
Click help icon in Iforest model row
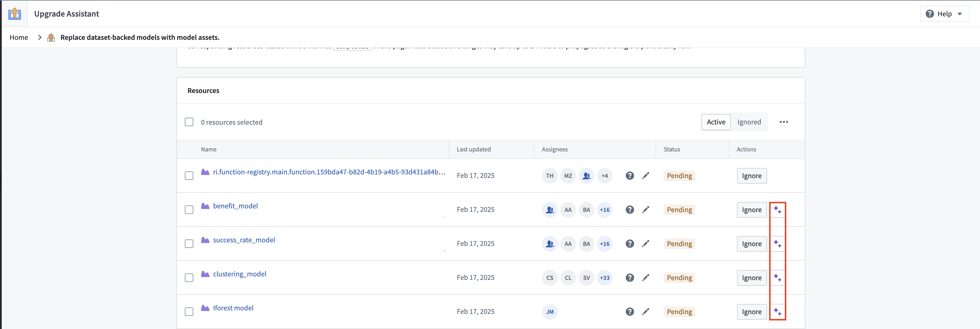click(x=630, y=312)
